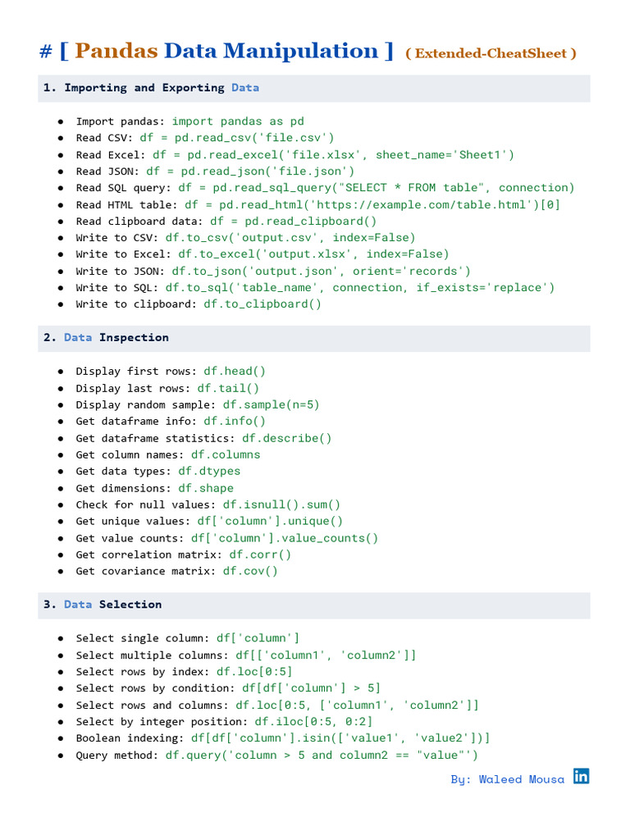The image size is (630, 840).
Task: Click the LinkedIn icon beside author name
Action: [x=581, y=776]
